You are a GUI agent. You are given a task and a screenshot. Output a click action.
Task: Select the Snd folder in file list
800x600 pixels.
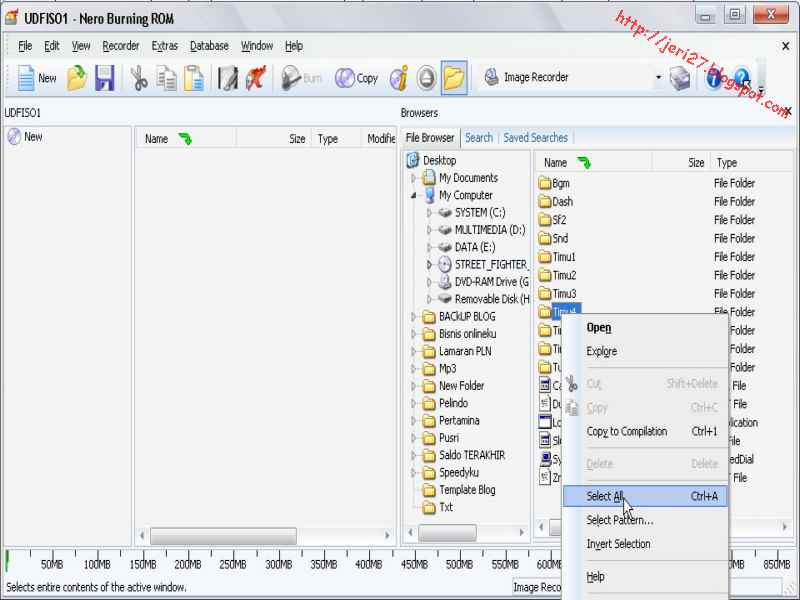click(x=554, y=238)
